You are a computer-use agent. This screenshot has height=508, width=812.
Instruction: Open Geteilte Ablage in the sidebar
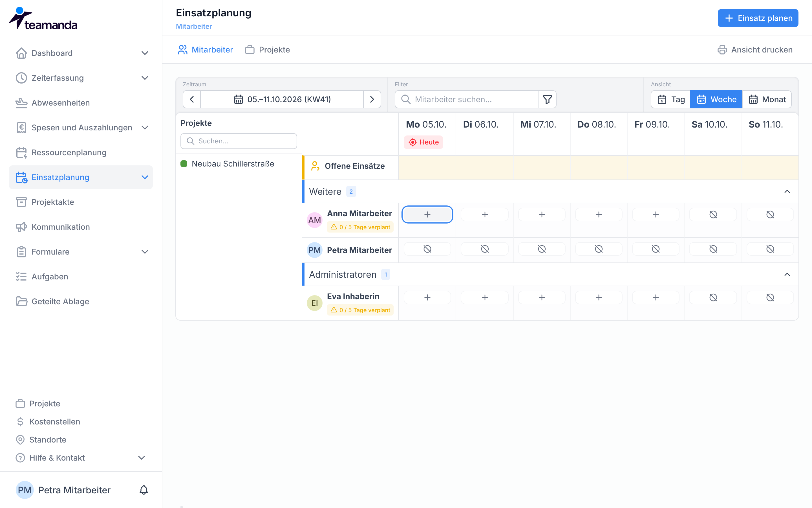tap(81, 301)
